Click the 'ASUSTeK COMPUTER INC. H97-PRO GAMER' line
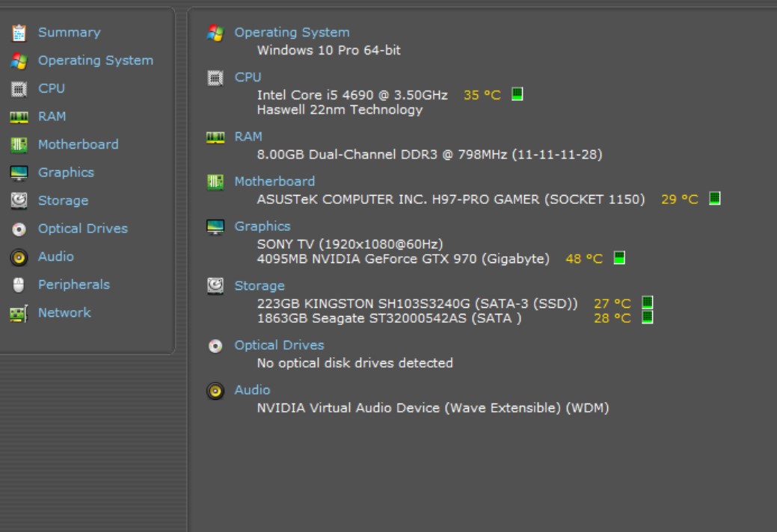 pyautogui.click(x=451, y=199)
